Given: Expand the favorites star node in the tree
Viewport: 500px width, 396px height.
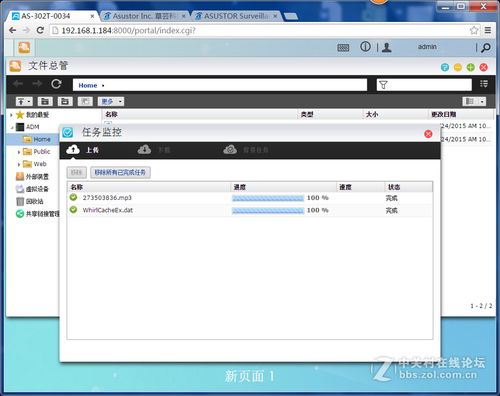Looking at the screenshot, I should point(11,115).
